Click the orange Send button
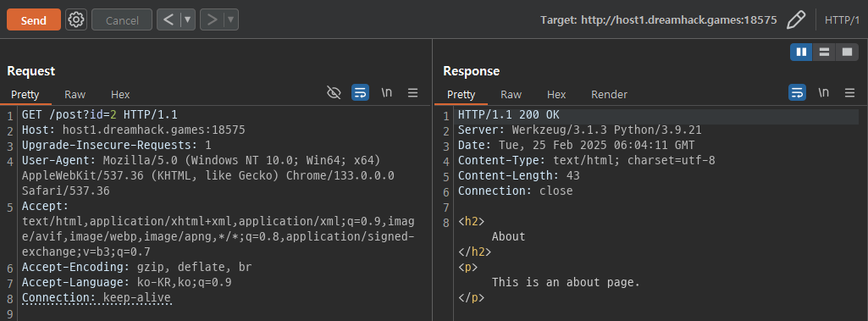The height and width of the screenshot is (321, 868). (x=34, y=20)
